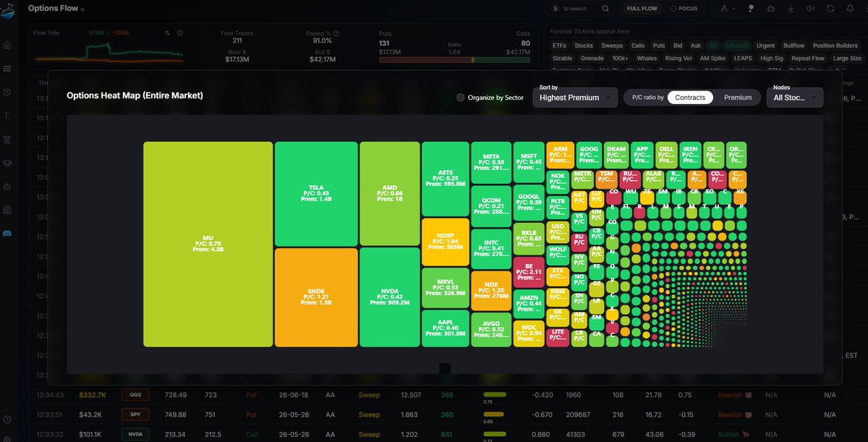Screen dimensions: 868x442
Task: Open the newspaper icon in left sidebar
Action: [x=7, y=210]
